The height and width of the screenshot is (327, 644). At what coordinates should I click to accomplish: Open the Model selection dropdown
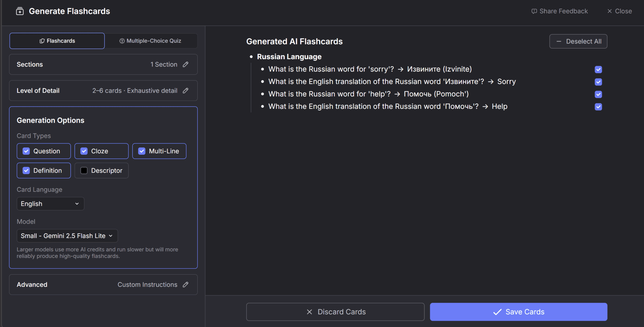(67, 235)
